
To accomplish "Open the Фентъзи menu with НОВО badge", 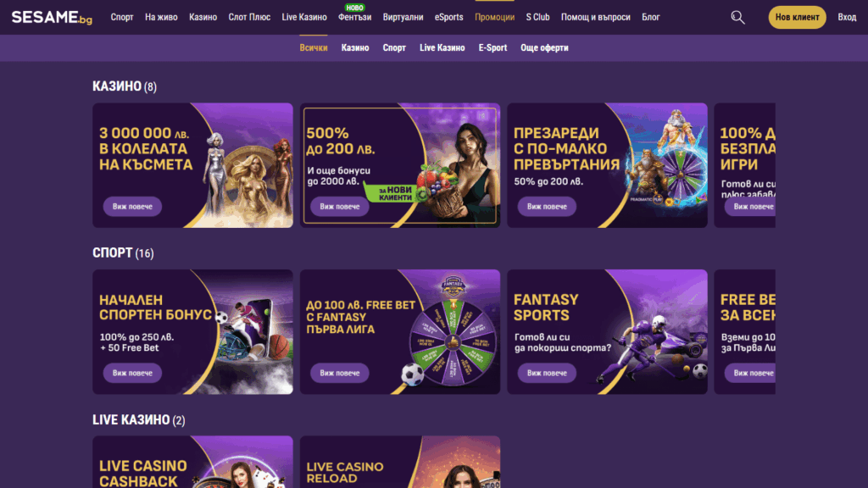I will pyautogui.click(x=355, y=17).
